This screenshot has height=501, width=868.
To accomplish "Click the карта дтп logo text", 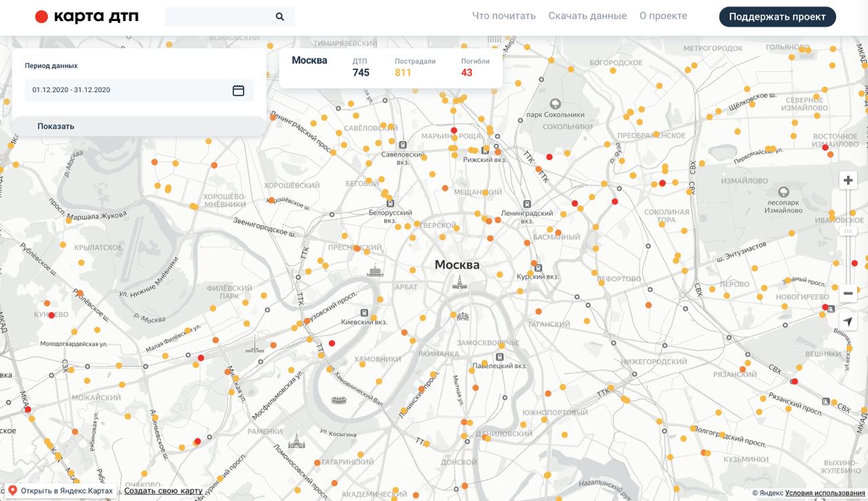I will click(x=96, y=17).
